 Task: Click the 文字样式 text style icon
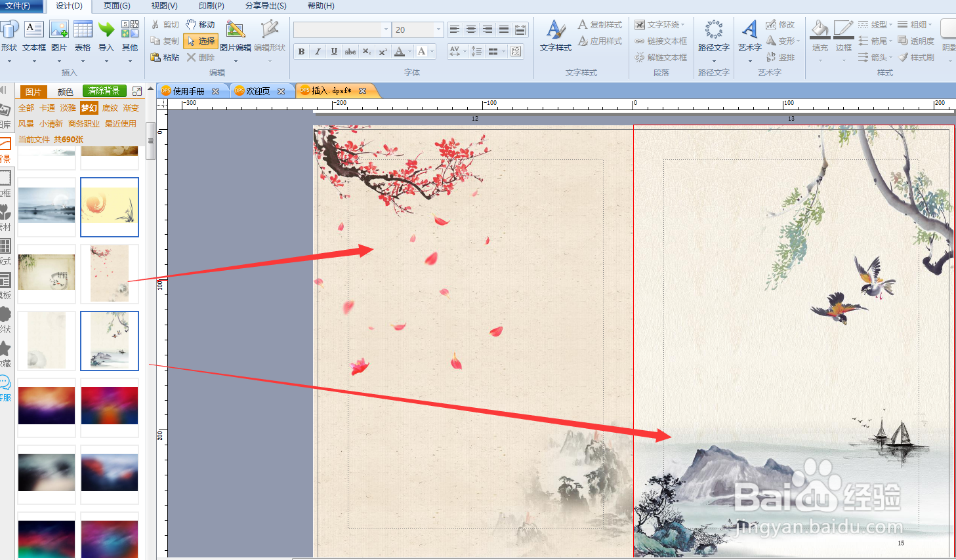pyautogui.click(x=555, y=30)
